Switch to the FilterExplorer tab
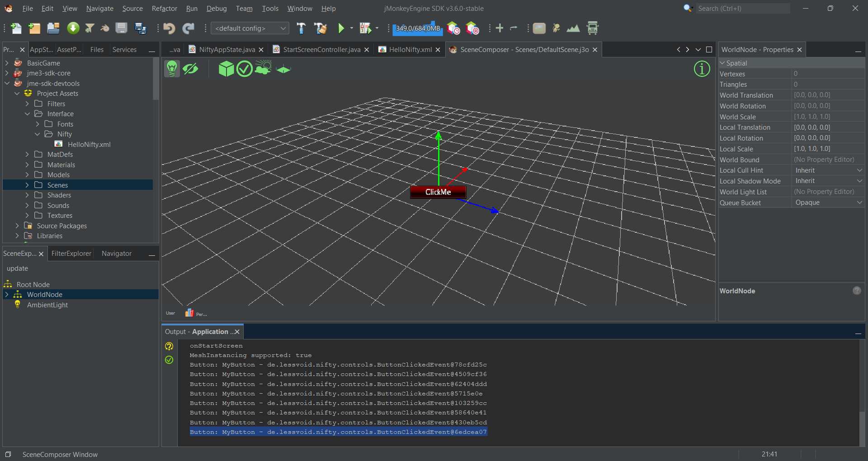Viewport: 868px width, 461px height. (71, 254)
